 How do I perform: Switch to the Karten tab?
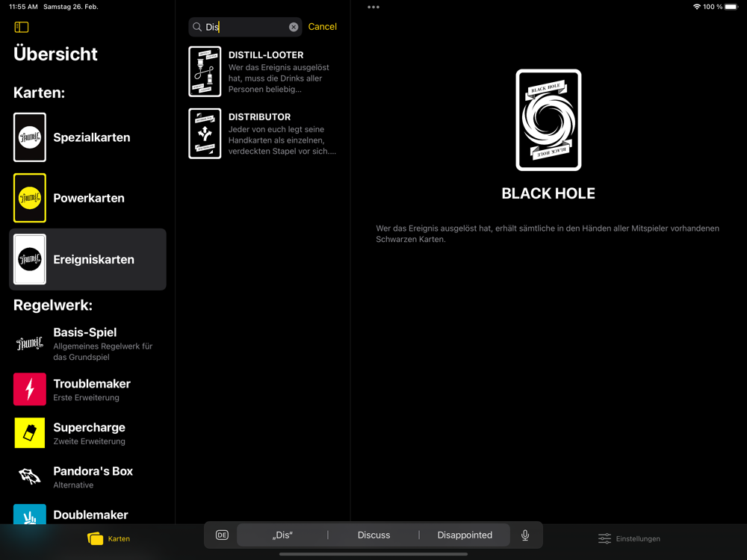coord(108,538)
